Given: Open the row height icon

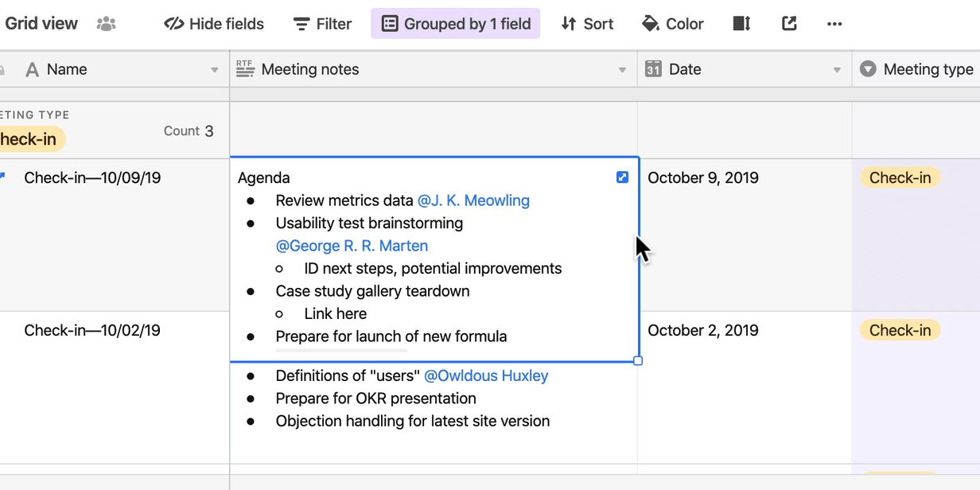Looking at the screenshot, I should (x=741, y=24).
